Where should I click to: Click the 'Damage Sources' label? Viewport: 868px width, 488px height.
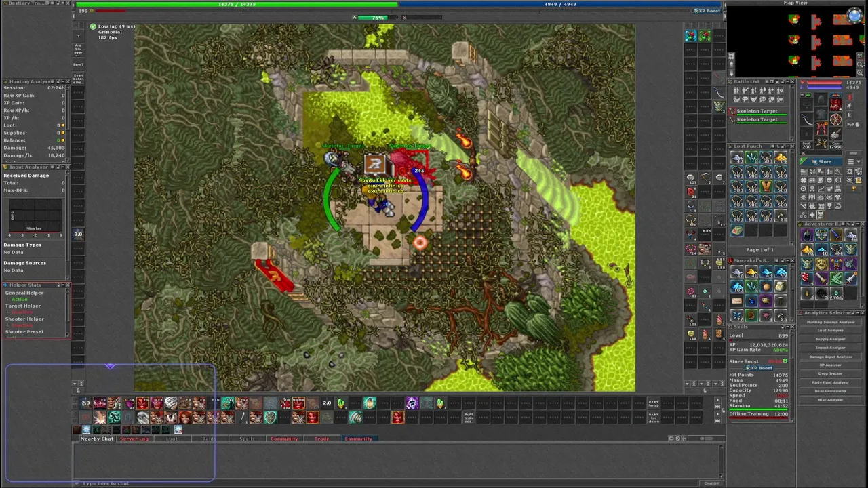point(24,263)
